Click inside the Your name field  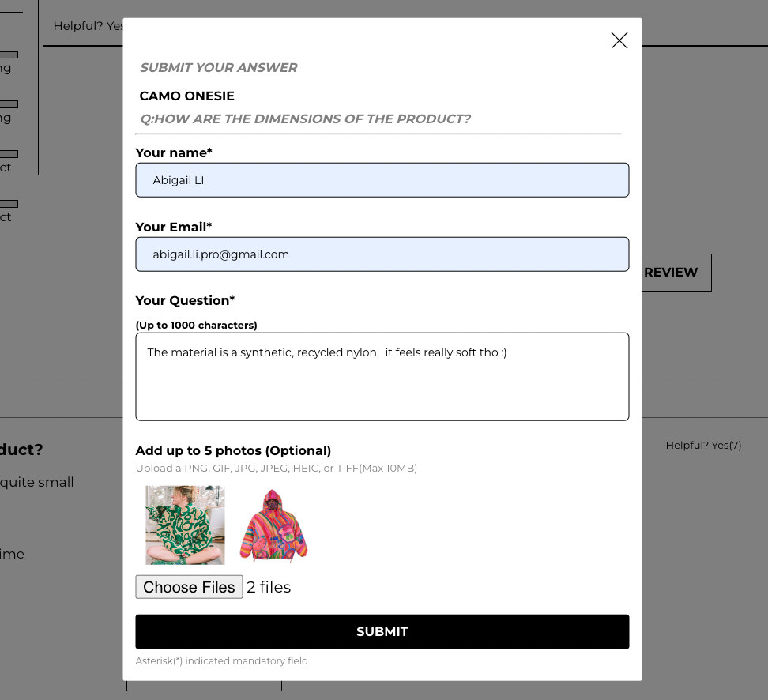[382, 179]
